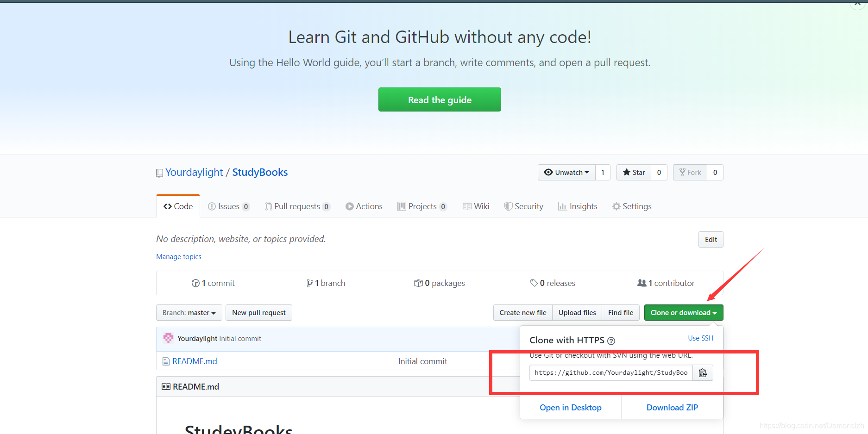Image resolution: width=868 pixels, height=434 pixels.
Task: View the Insights tab
Action: point(578,206)
